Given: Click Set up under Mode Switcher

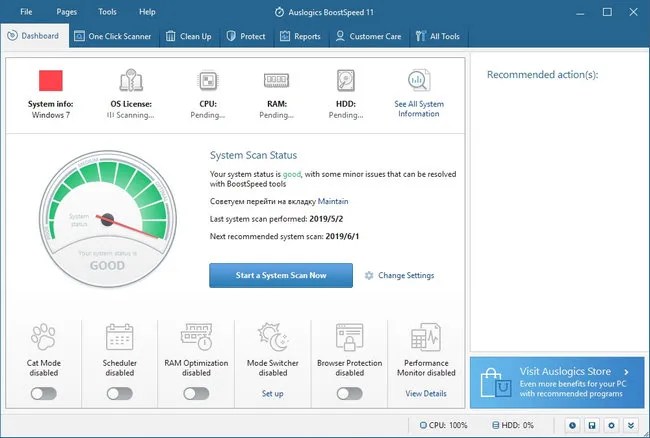Looking at the screenshot, I should tap(273, 394).
